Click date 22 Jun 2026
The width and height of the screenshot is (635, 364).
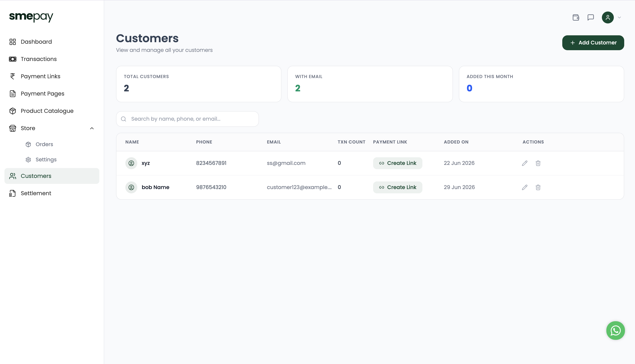(x=459, y=163)
